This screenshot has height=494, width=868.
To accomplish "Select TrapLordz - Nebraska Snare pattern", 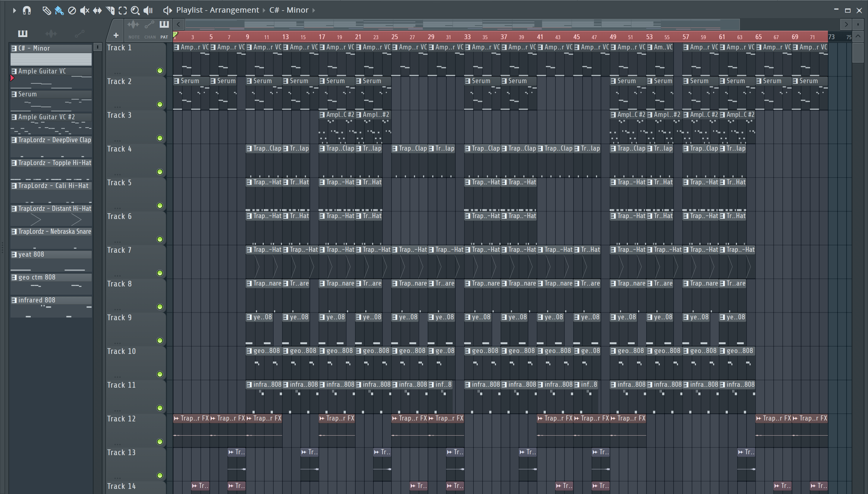I will [x=51, y=238].
